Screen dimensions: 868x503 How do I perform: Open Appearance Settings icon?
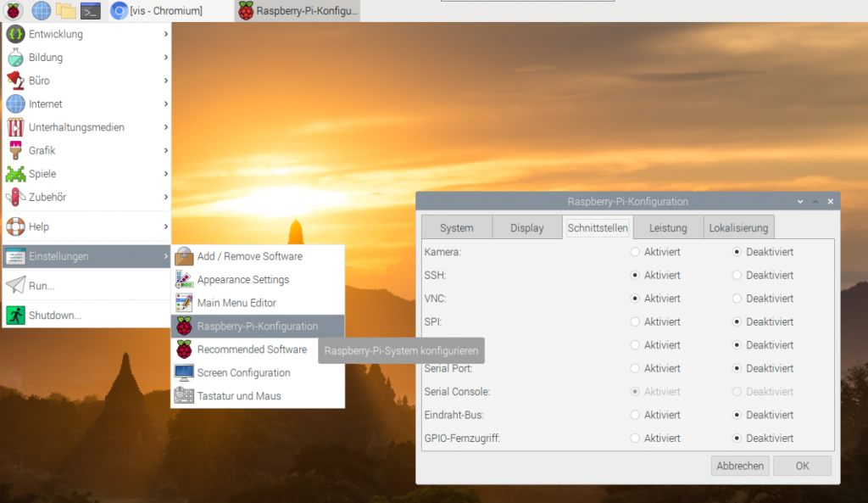183,279
